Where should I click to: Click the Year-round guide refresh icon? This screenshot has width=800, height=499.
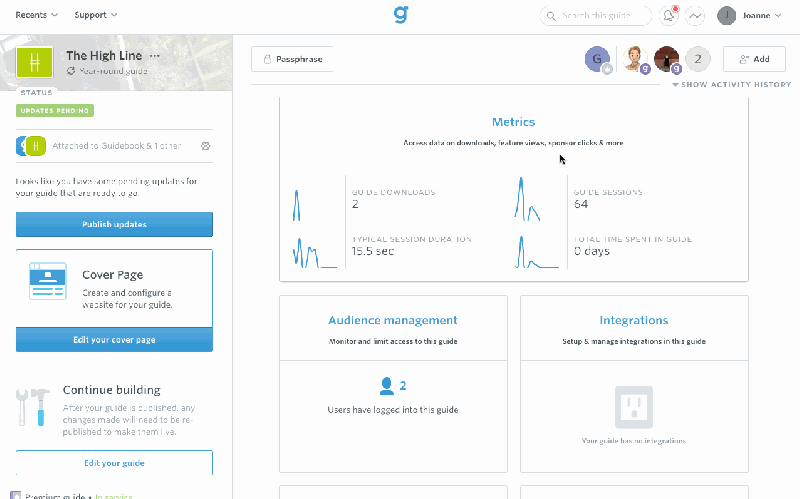[71, 71]
